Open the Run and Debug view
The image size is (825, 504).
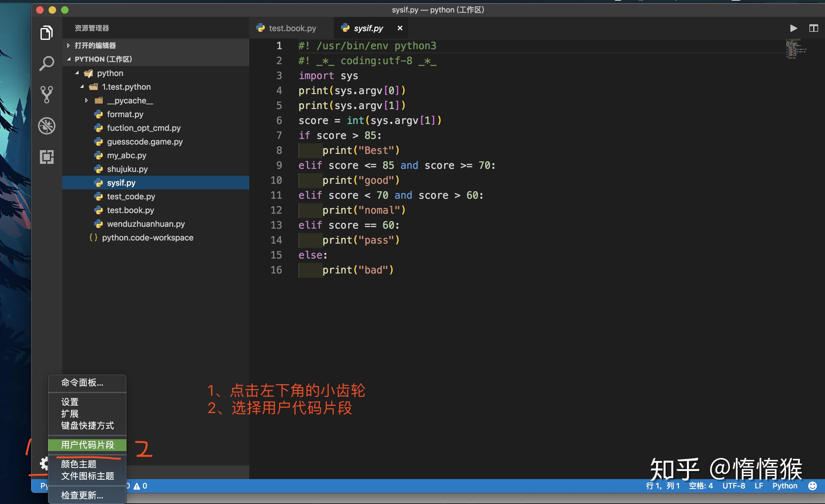pos(46,126)
